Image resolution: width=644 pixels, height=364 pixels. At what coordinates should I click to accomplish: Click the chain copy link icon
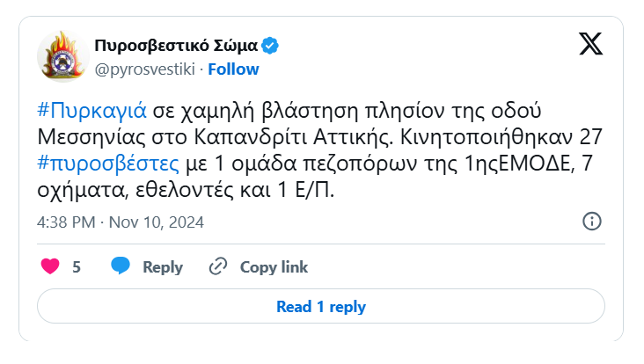coord(217,266)
